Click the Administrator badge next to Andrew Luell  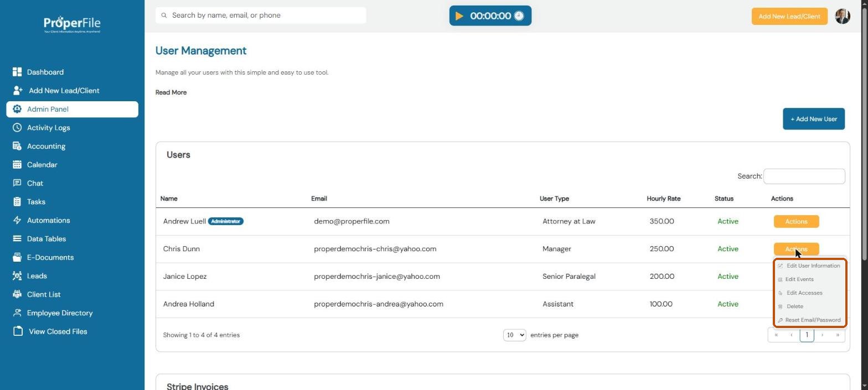[226, 221]
